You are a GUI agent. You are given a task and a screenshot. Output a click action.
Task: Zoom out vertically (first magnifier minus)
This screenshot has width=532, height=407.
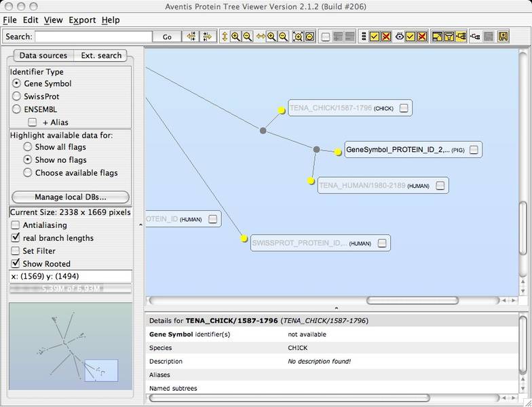[x=248, y=37]
